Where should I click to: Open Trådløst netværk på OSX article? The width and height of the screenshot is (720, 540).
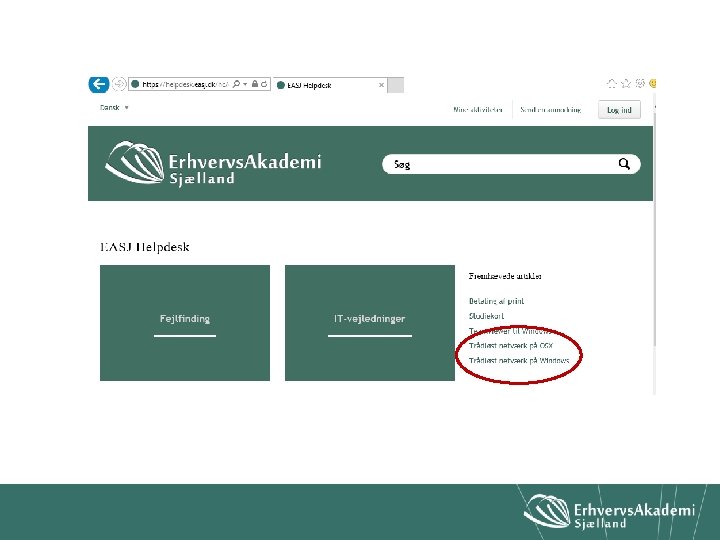point(511,346)
